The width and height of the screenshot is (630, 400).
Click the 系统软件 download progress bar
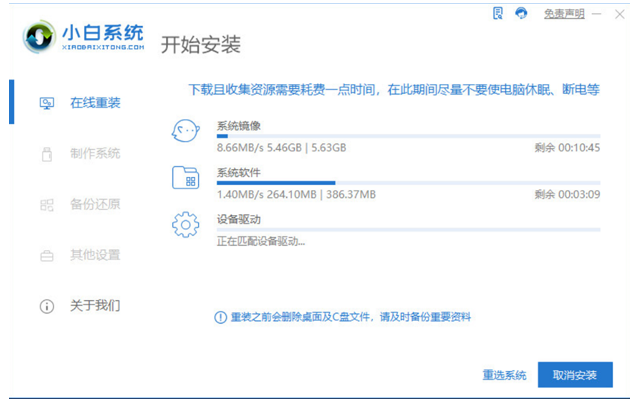pyautogui.click(x=408, y=183)
